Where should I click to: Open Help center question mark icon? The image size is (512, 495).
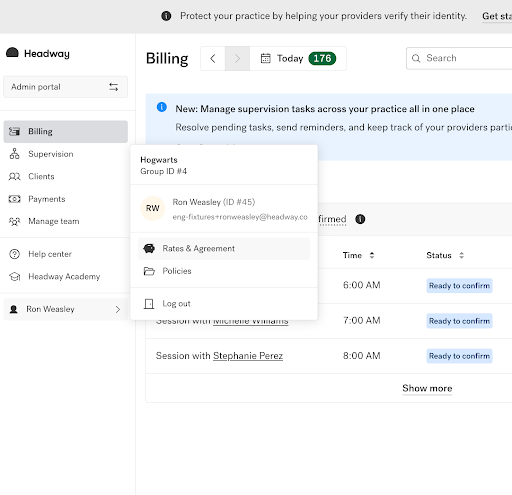click(14, 254)
